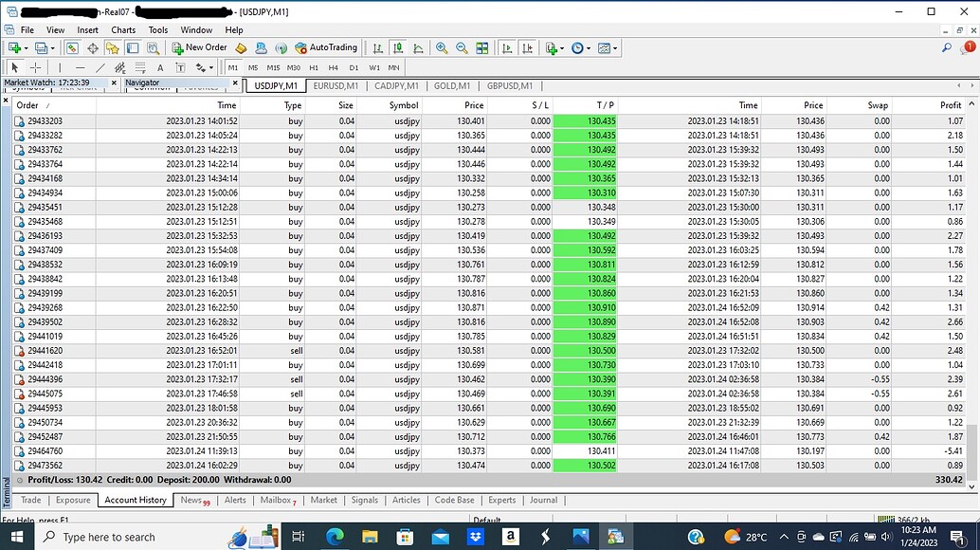This screenshot has width=980, height=550.
Task: Open the Tools menu
Action: pyautogui.click(x=158, y=30)
